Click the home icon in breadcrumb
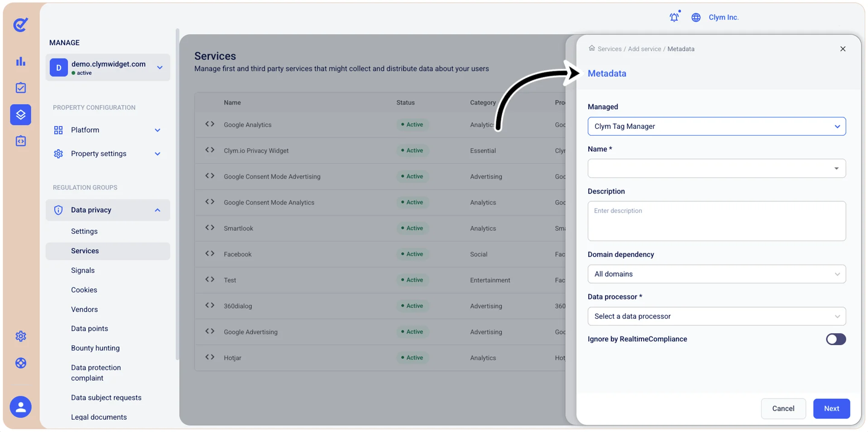This screenshot has height=432, width=868. click(x=592, y=48)
